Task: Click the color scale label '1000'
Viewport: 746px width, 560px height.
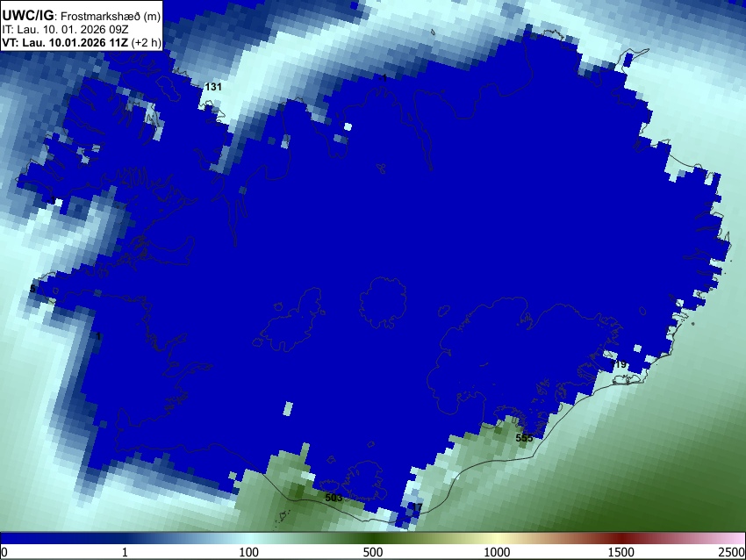Action: click(x=497, y=552)
